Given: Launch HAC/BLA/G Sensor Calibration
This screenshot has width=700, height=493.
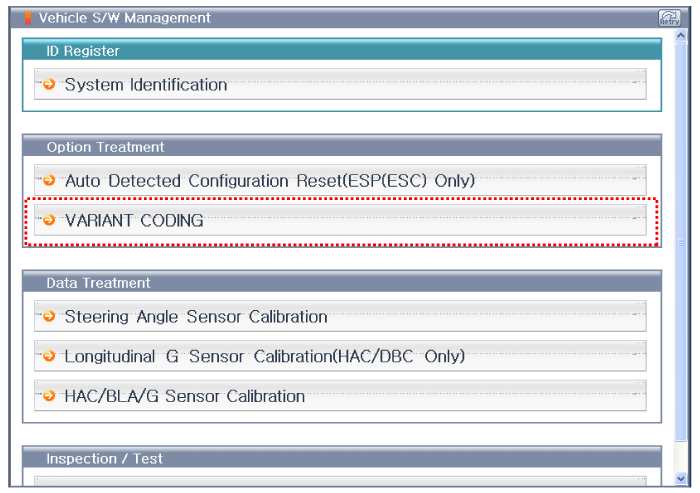Looking at the screenshot, I should [184, 396].
